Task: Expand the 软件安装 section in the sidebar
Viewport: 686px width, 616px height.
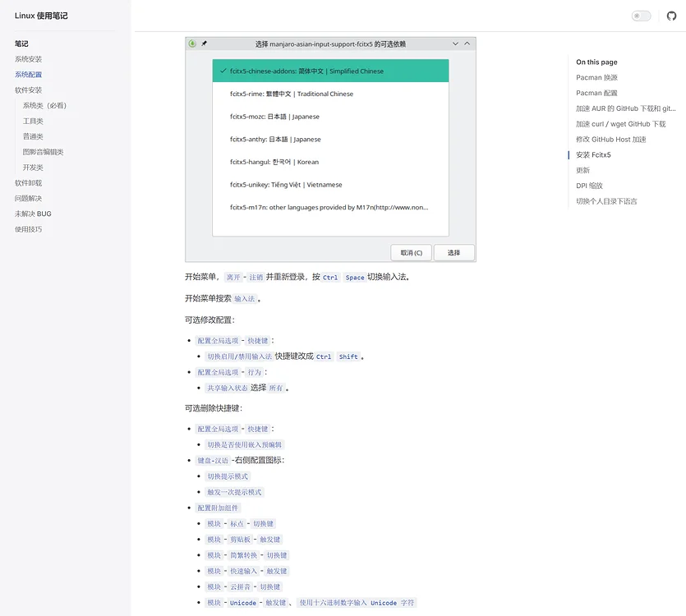Action: (29, 90)
